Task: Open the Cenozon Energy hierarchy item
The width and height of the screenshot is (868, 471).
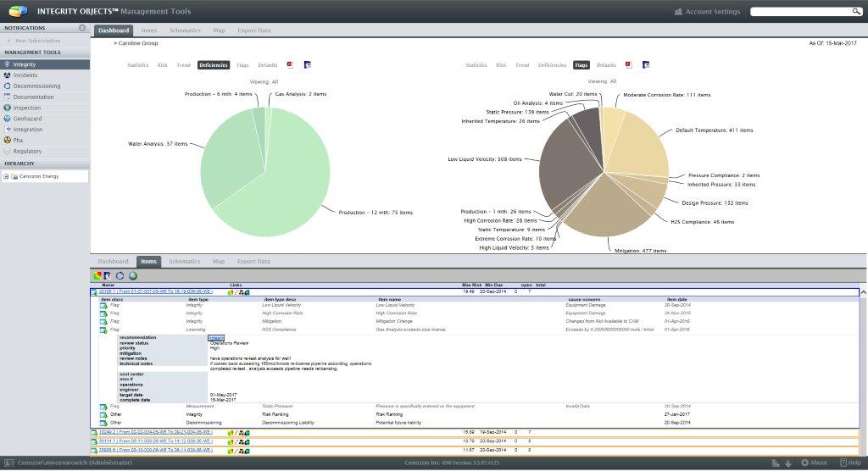Action: point(39,176)
